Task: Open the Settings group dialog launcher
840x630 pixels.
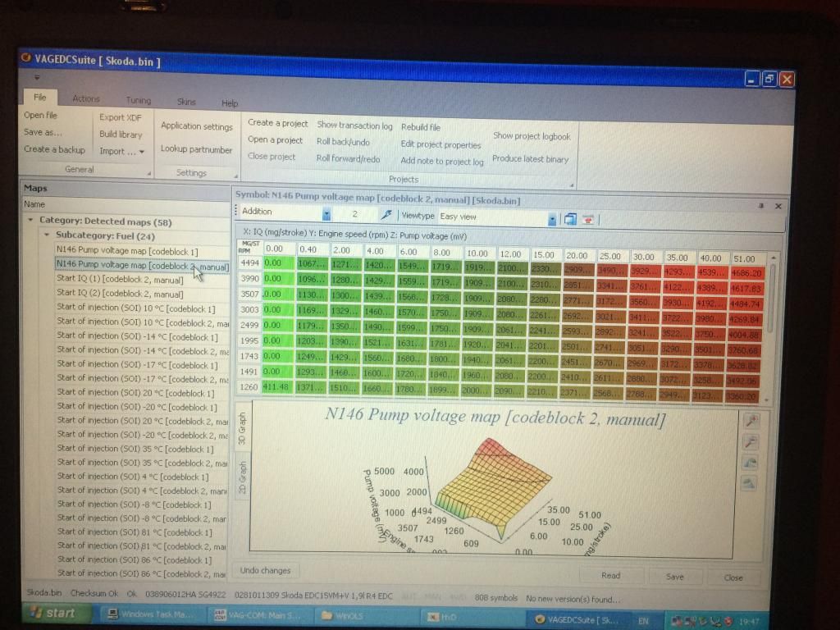Action: coord(235,176)
